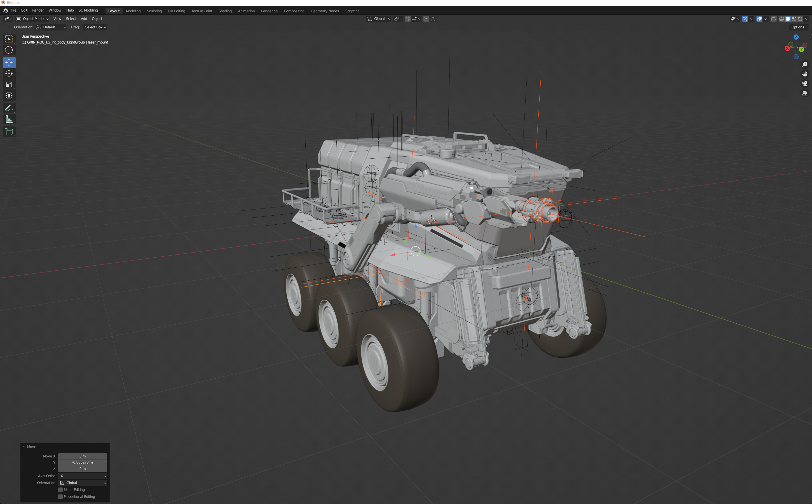
Task: Open the Transform Orientation Global dropdown
Action: click(379, 19)
